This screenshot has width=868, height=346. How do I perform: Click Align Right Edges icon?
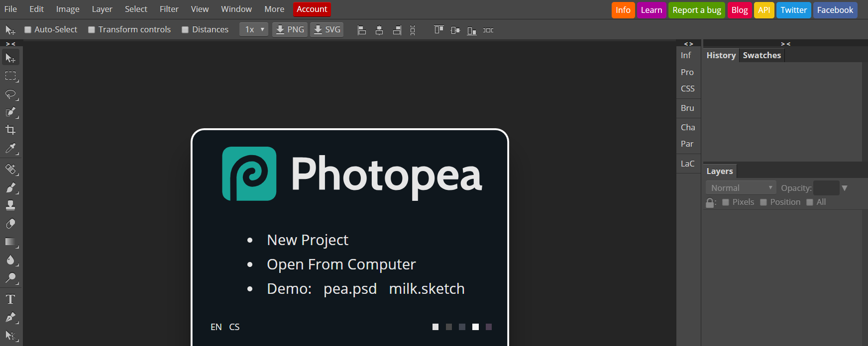tap(397, 30)
